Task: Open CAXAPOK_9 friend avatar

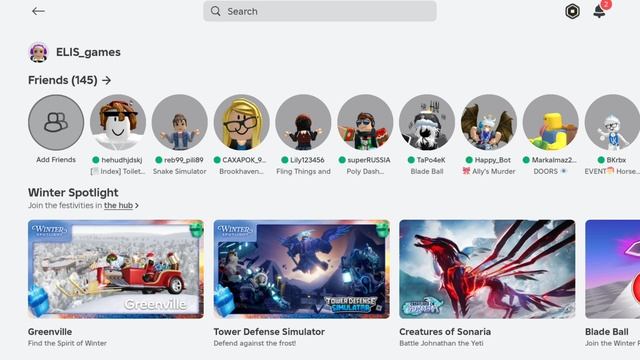Action: pyautogui.click(x=242, y=122)
